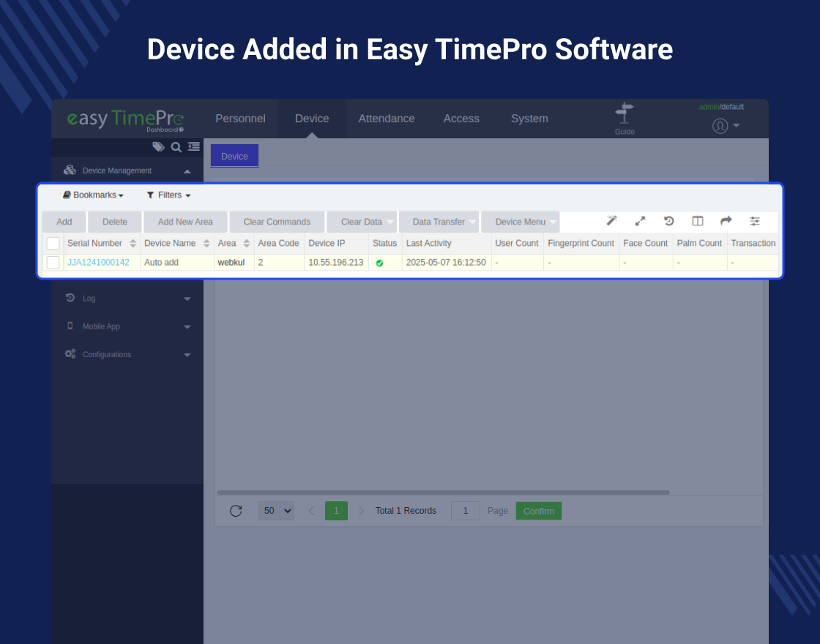Click the Configurations gears icon

pos(70,354)
